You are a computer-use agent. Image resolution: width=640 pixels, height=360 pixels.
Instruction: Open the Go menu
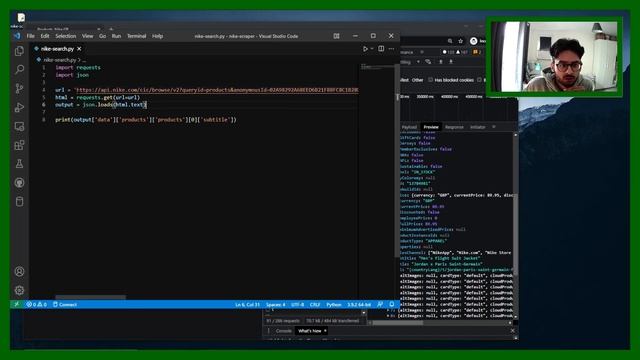pos(102,36)
